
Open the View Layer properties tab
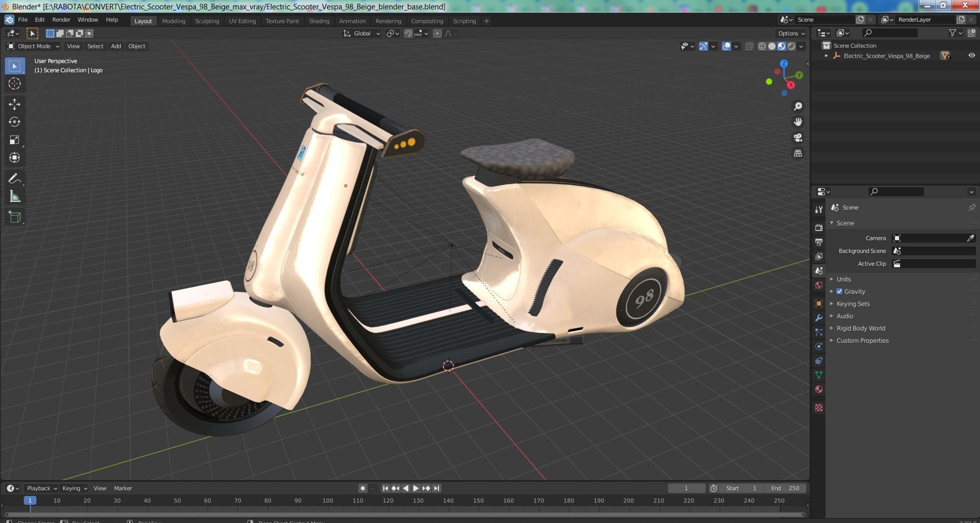click(819, 256)
